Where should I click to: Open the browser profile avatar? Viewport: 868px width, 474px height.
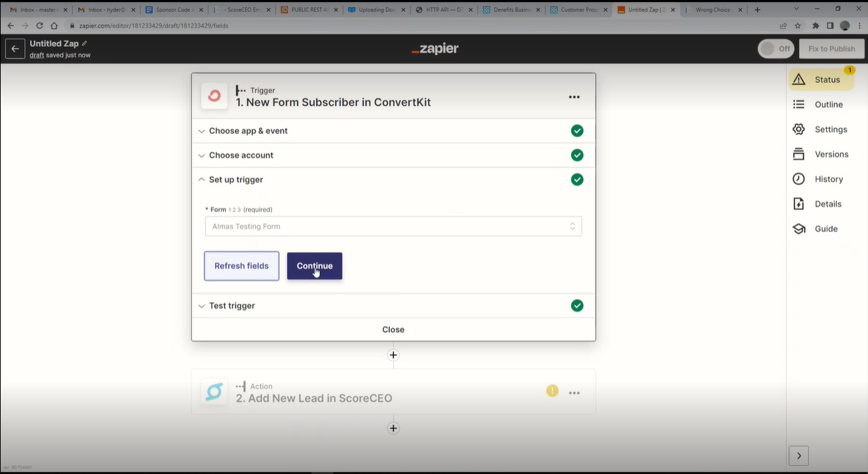pos(845,25)
